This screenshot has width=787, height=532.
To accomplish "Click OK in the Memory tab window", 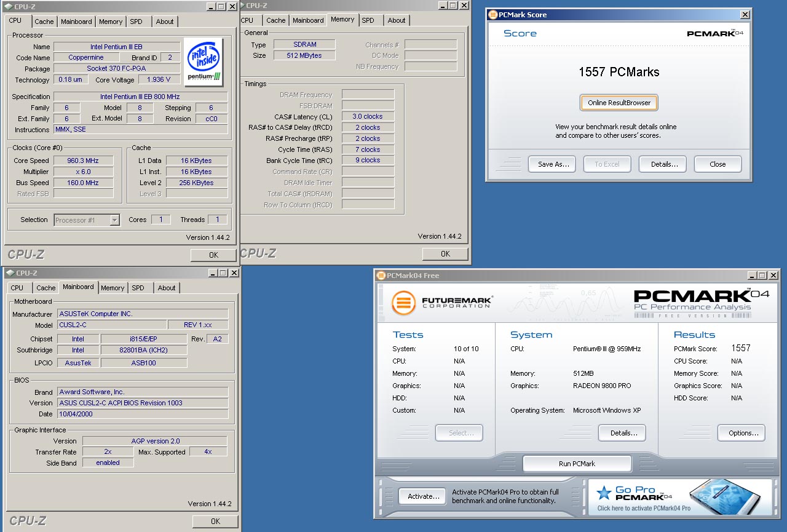I will tap(445, 254).
